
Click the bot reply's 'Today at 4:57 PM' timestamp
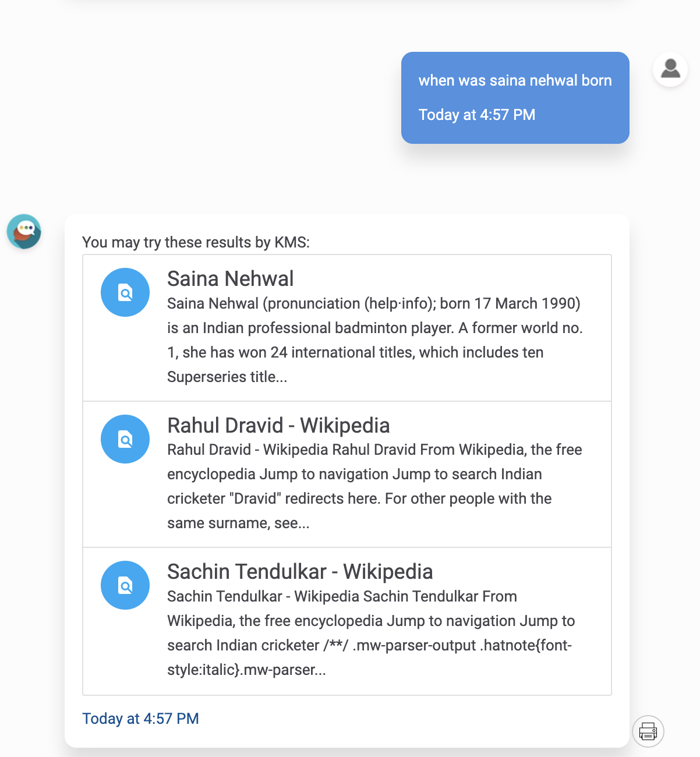(140, 719)
